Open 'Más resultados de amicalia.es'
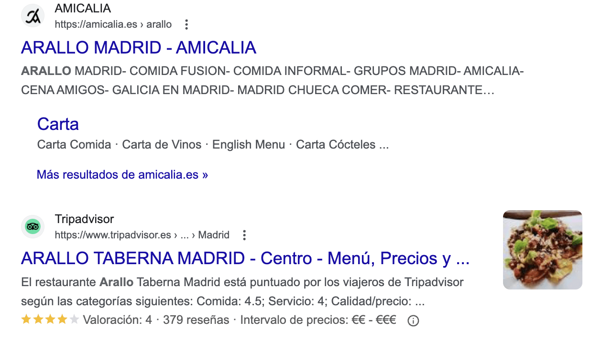Screen dimensions: 613x364 point(122,174)
